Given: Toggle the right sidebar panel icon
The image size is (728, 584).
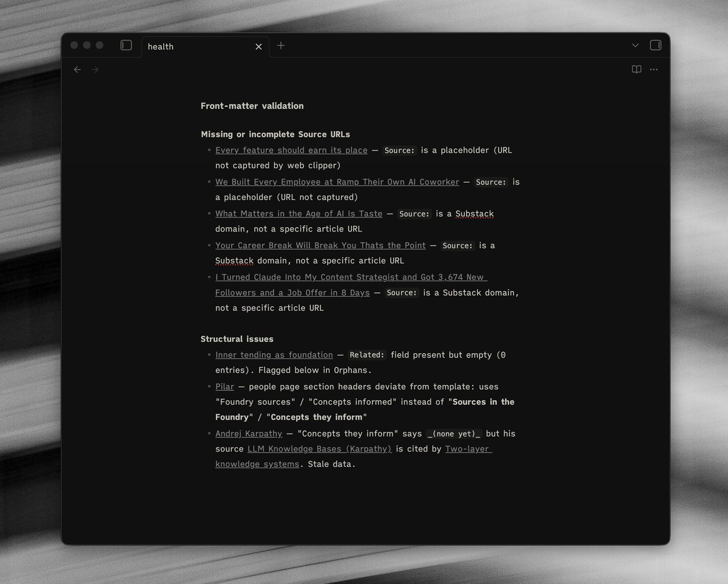Looking at the screenshot, I should 655,46.
